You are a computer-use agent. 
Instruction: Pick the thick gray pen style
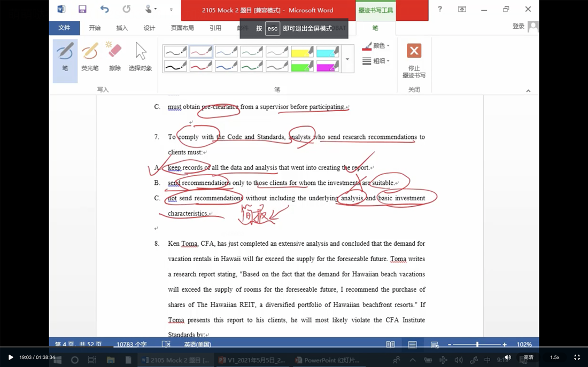(277, 66)
